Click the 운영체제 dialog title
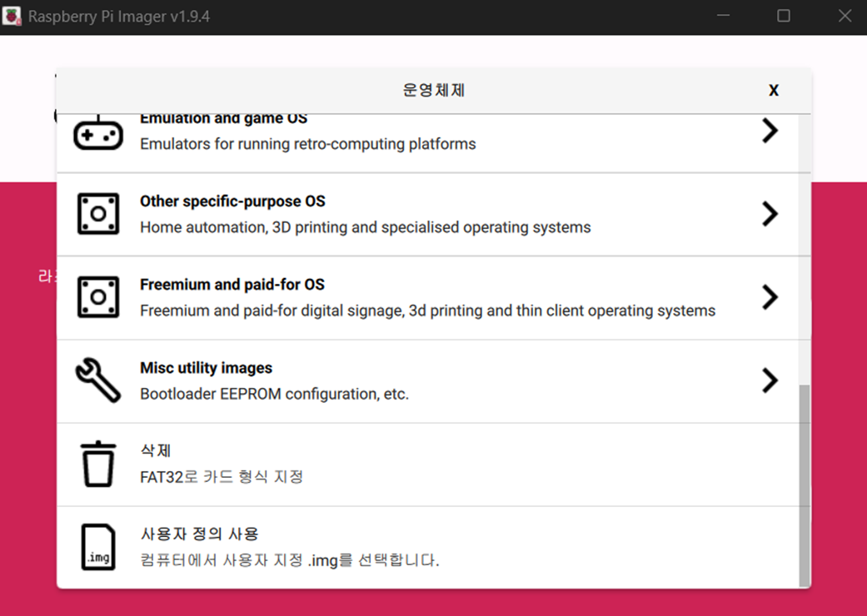 (433, 90)
